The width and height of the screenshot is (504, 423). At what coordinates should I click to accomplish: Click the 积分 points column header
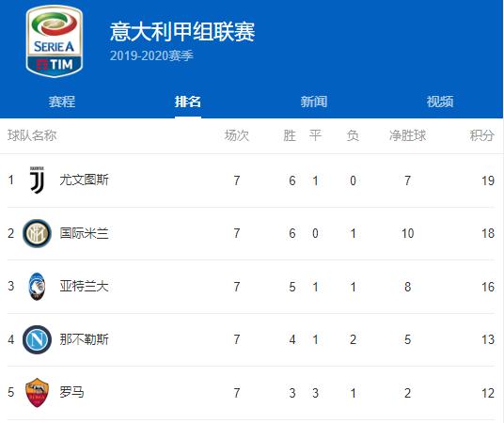pos(482,135)
